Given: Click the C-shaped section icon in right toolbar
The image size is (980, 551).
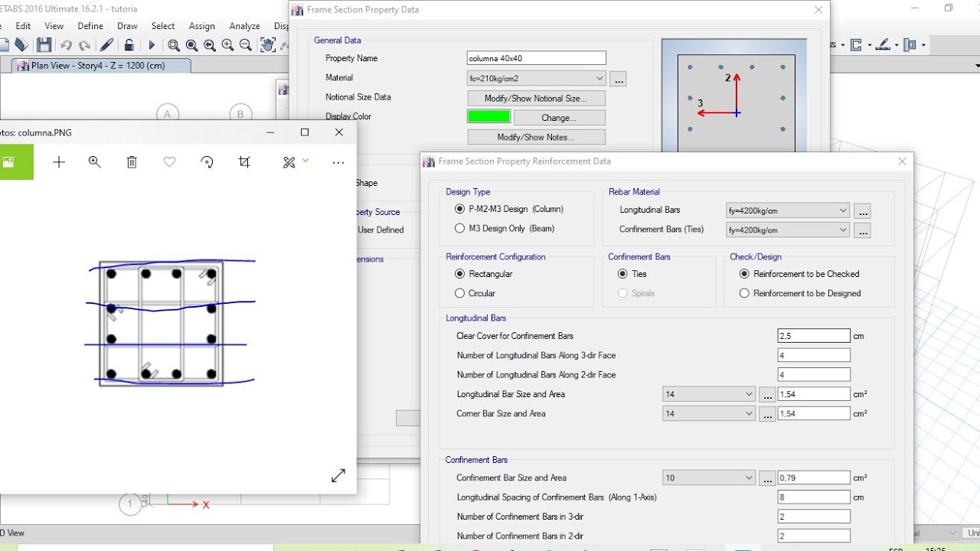Looking at the screenshot, I should [x=856, y=45].
